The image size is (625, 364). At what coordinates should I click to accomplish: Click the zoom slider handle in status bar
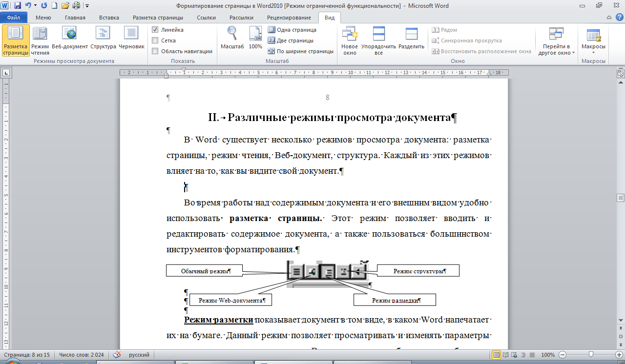tap(591, 355)
